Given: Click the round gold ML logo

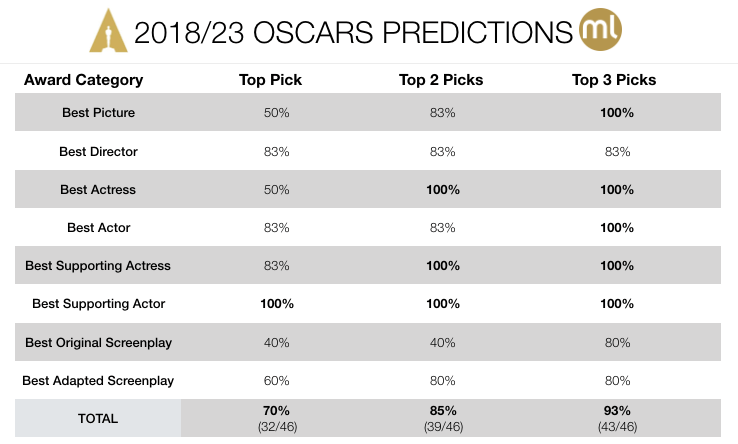Looking at the screenshot, I should 600,31.
